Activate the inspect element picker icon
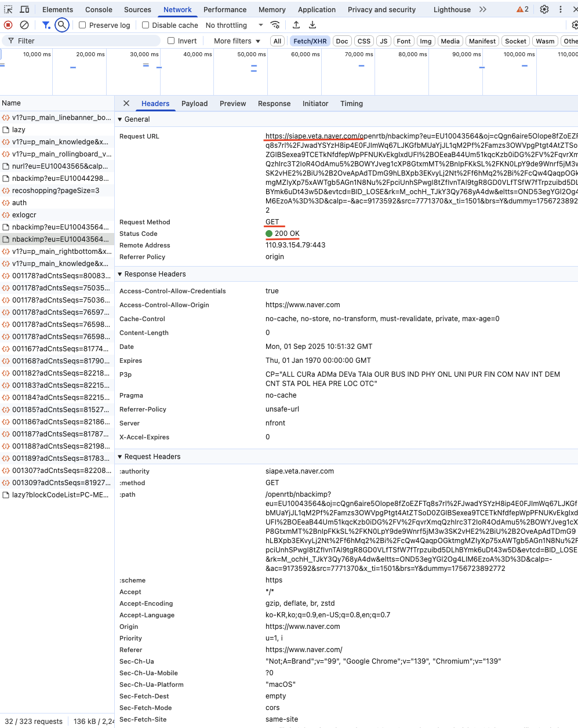The height and width of the screenshot is (728, 578). pyautogui.click(x=8, y=9)
